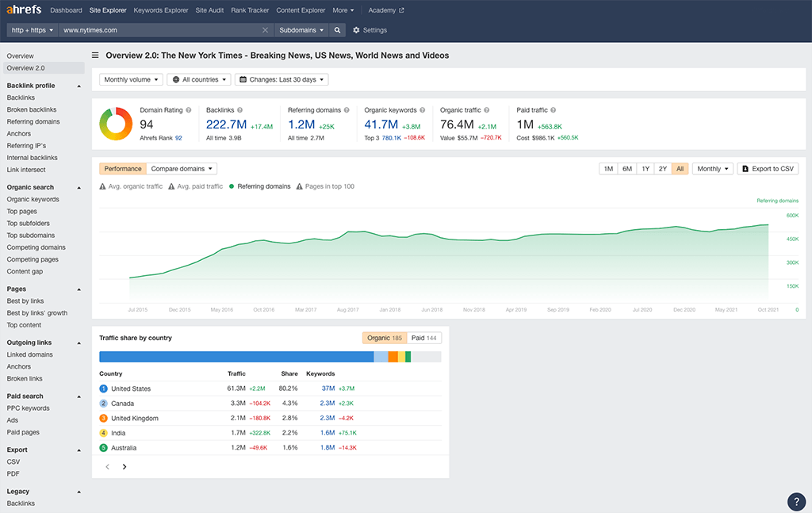812x513 pixels.
Task: Click the traffic share country bar
Action: tap(270, 357)
